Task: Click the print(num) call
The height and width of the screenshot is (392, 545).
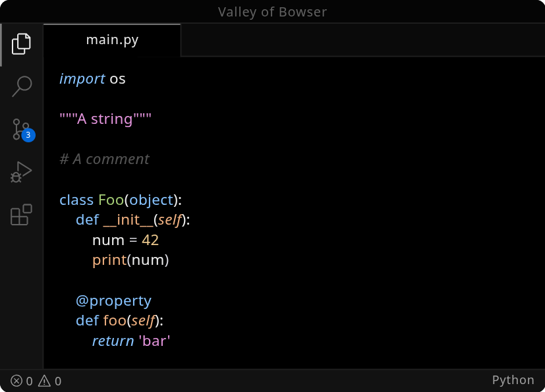Action: pyautogui.click(x=130, y=260)
